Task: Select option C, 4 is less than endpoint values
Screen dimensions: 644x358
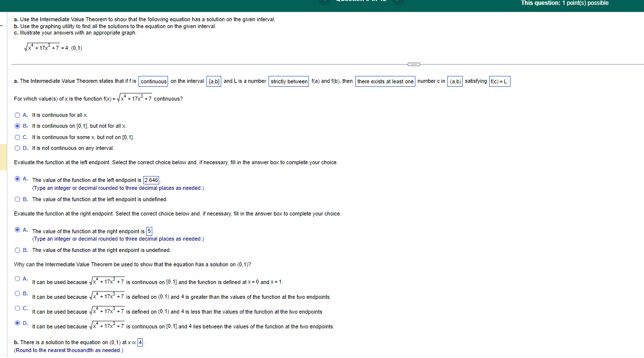Action: (17, 308)
